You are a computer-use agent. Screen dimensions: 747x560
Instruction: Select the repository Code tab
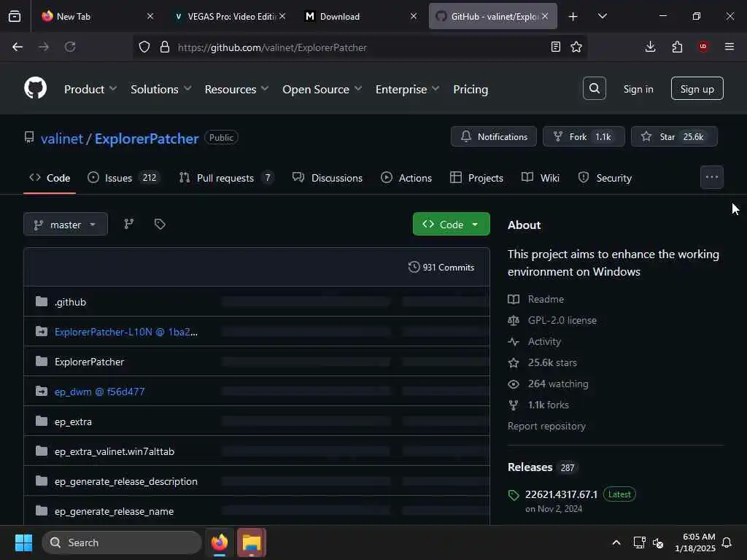click(x=50, y=178)
